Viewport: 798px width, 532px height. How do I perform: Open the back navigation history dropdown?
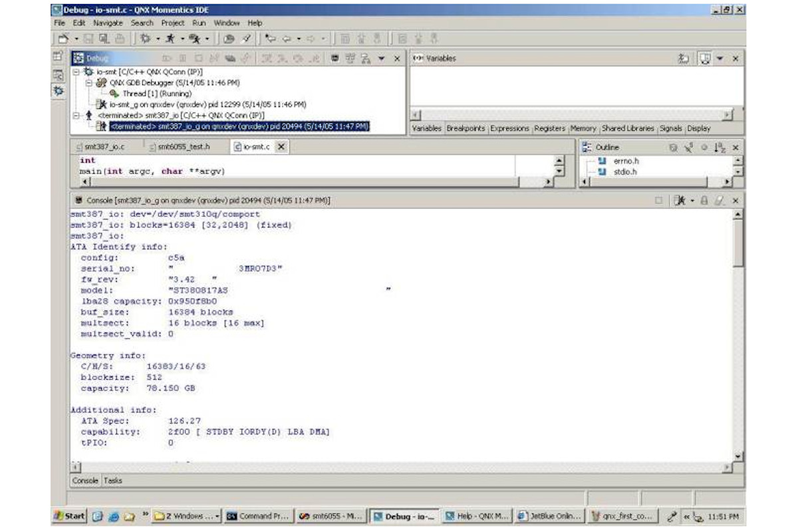(x=299, y=39)
